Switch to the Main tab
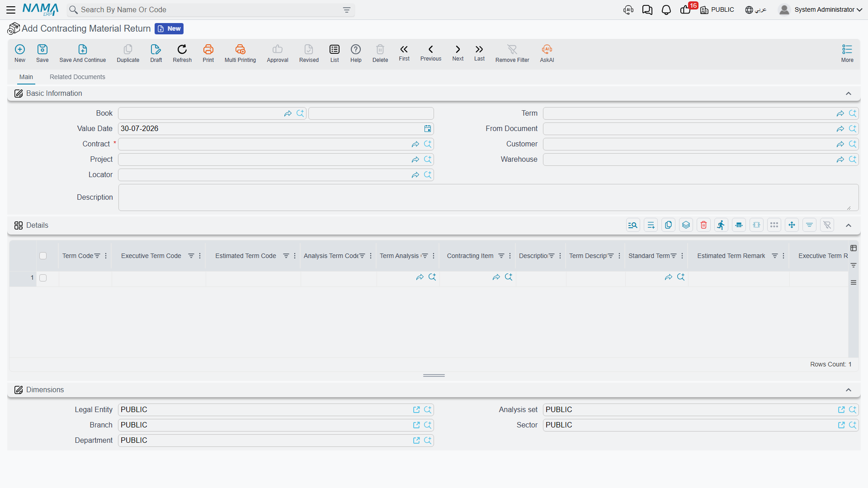This screenshot has height=488, width=868. [26, 77]
